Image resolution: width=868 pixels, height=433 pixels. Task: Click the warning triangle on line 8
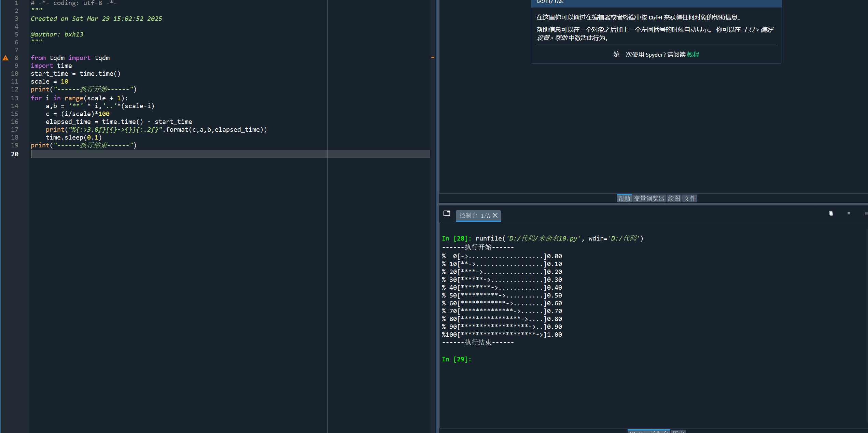click(x=5, y=58)
